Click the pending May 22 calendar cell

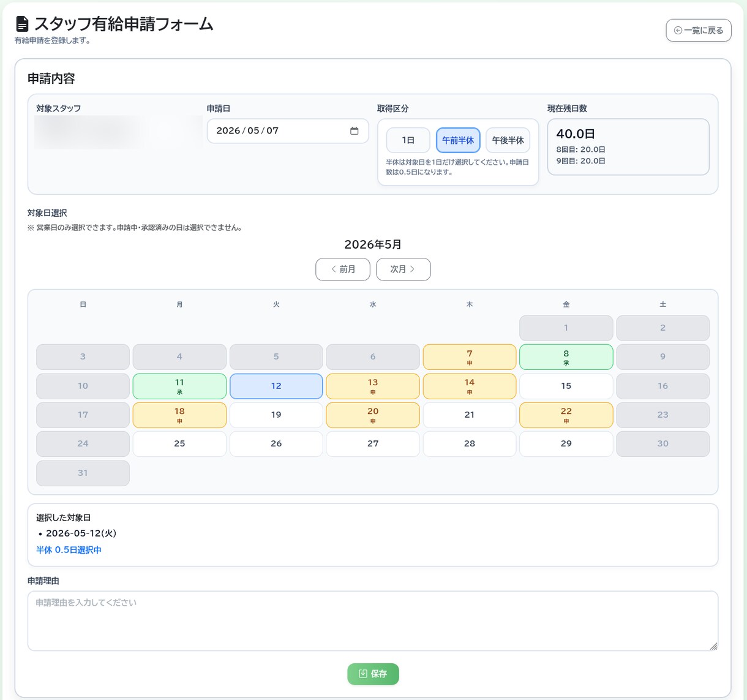pos(566,415)
